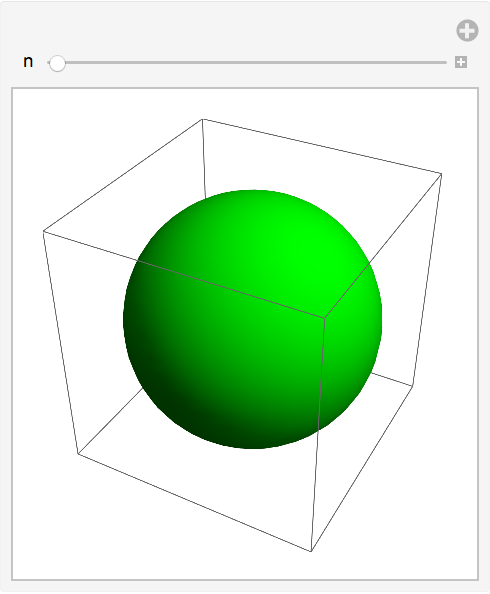
Task: Click the right bottom corner of bounding box
Action: click(x=413, y=386)
